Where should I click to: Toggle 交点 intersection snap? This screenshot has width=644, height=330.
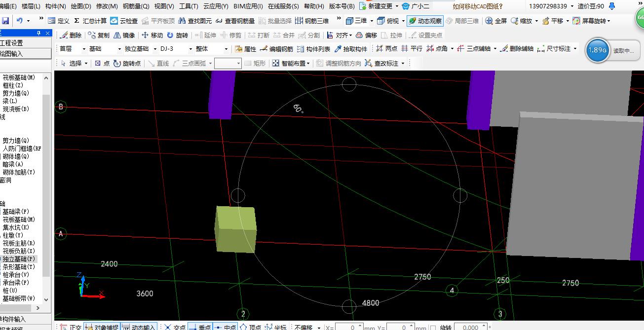pyautogui.click(x=175, y=327)
